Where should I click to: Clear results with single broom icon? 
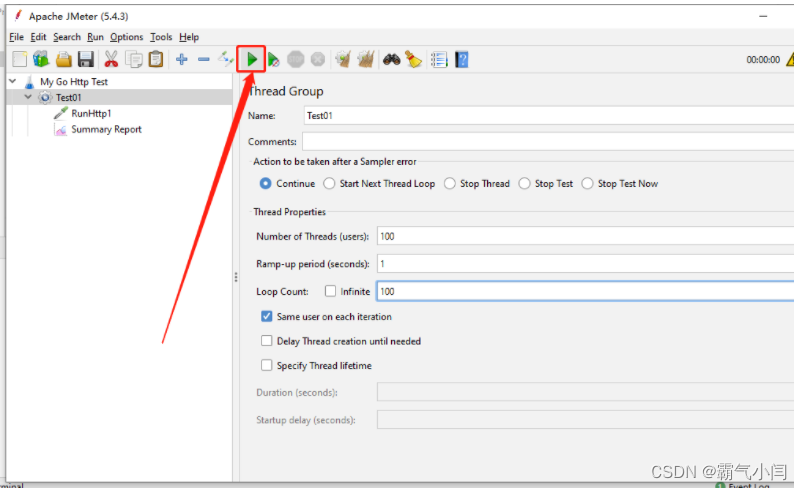[x=343, y=59]
